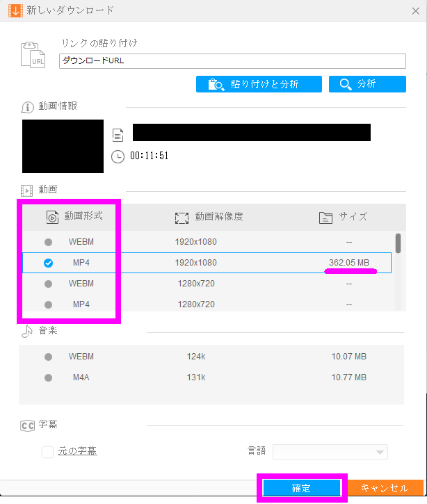This screenshot has height=504, width=427.
Task: Select WEBM 124k audio radio button
Action: [x=48, y=357]
